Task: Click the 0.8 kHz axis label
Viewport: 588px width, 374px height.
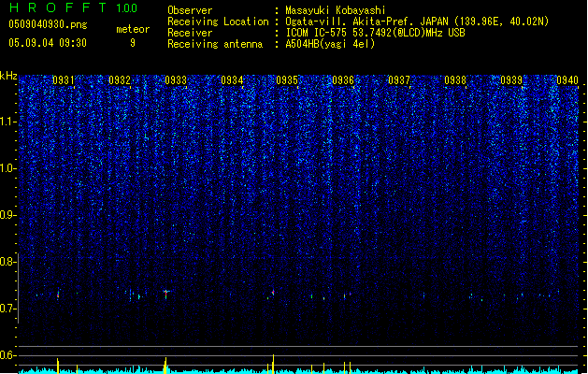Action: coord(7,262)
